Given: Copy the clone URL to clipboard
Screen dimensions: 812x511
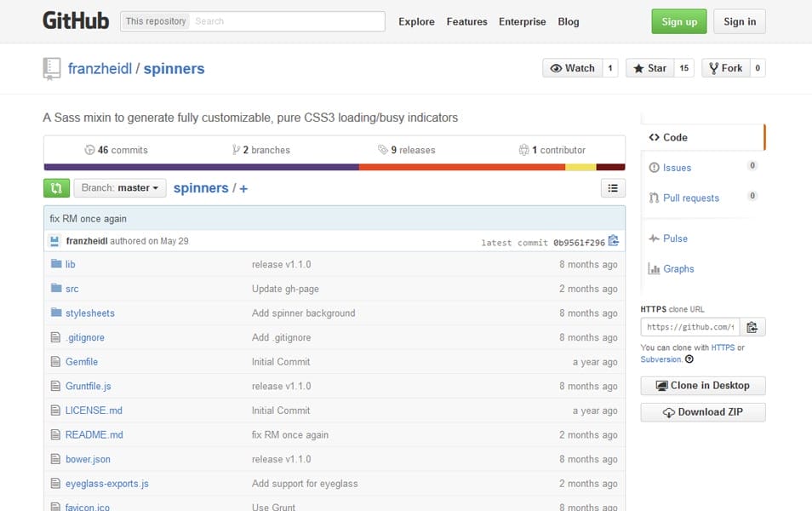Looking at the screenshot, I should click(752, 326).
